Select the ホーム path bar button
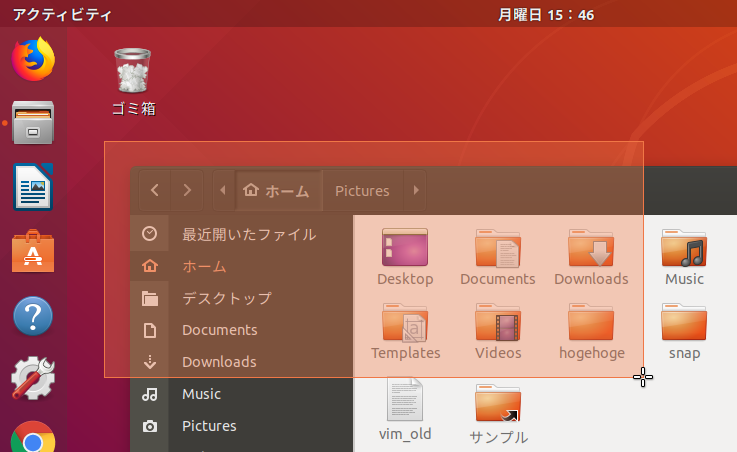This screenshot has width=737, height=452. (x=278, y=190)
